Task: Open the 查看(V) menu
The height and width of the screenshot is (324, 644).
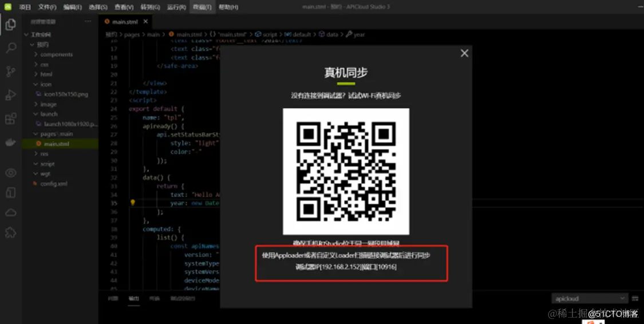Action: [124, 7]
